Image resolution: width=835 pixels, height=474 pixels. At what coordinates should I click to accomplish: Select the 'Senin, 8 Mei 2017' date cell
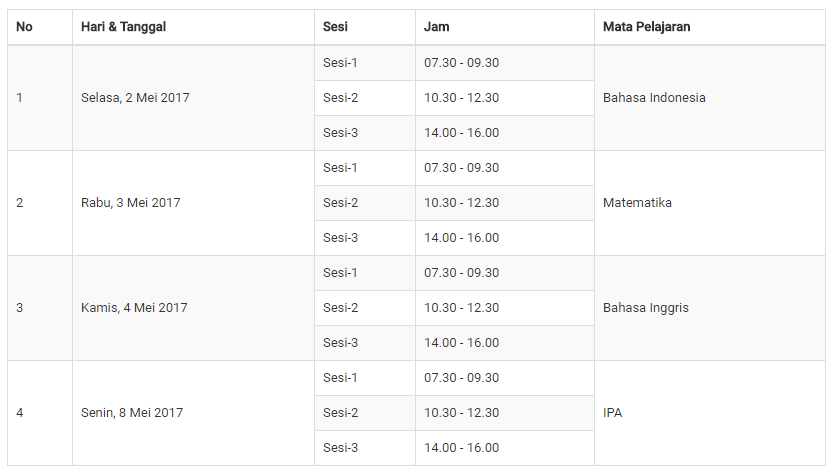pos(193,413)
